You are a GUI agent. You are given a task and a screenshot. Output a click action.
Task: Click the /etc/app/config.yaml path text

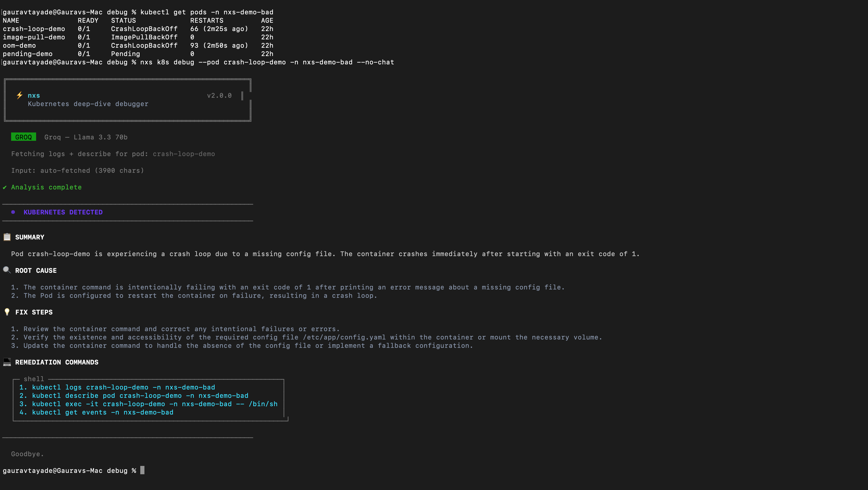pos(344,337)
